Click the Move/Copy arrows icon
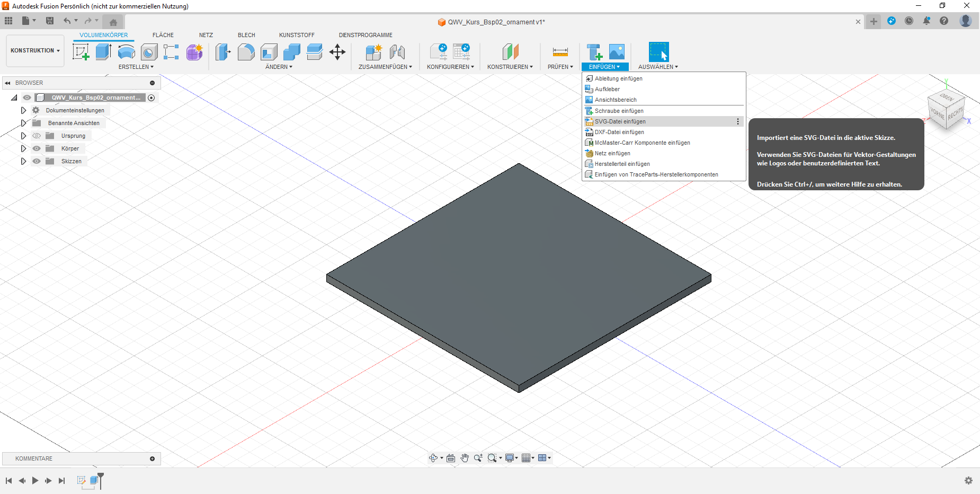This screenshot has height=494, width=980. 337,52
